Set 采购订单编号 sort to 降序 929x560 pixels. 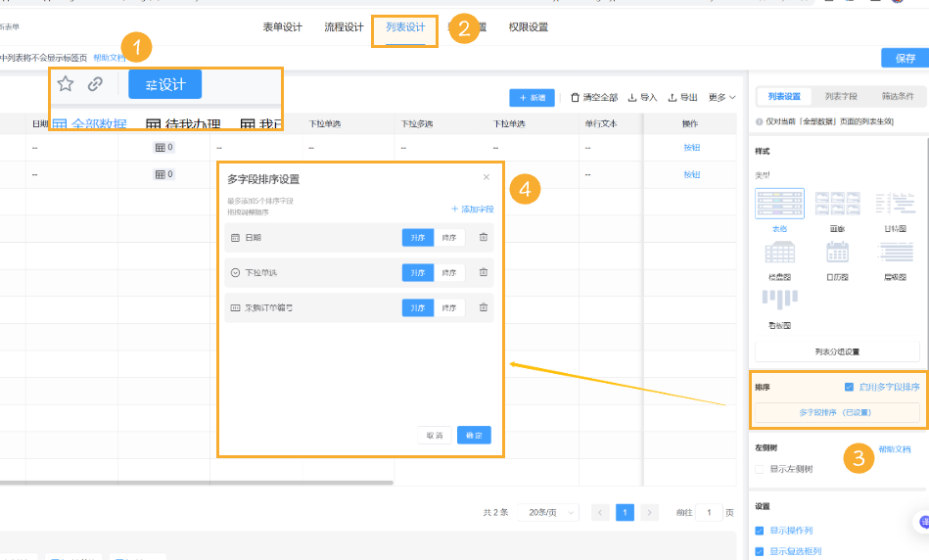pyautogui.click(x=449, y=307)
